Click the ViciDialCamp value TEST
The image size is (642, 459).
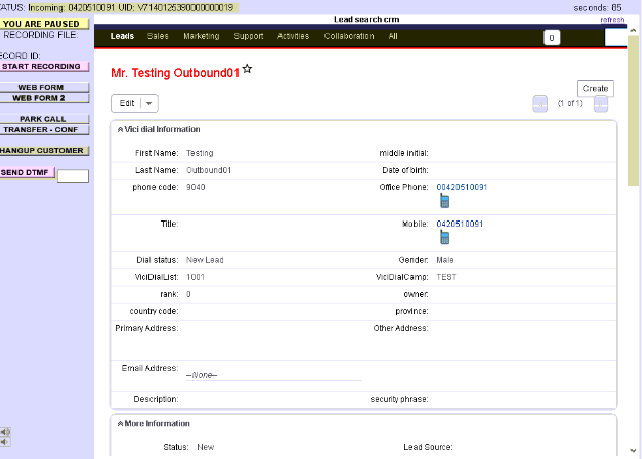point(446,277)
